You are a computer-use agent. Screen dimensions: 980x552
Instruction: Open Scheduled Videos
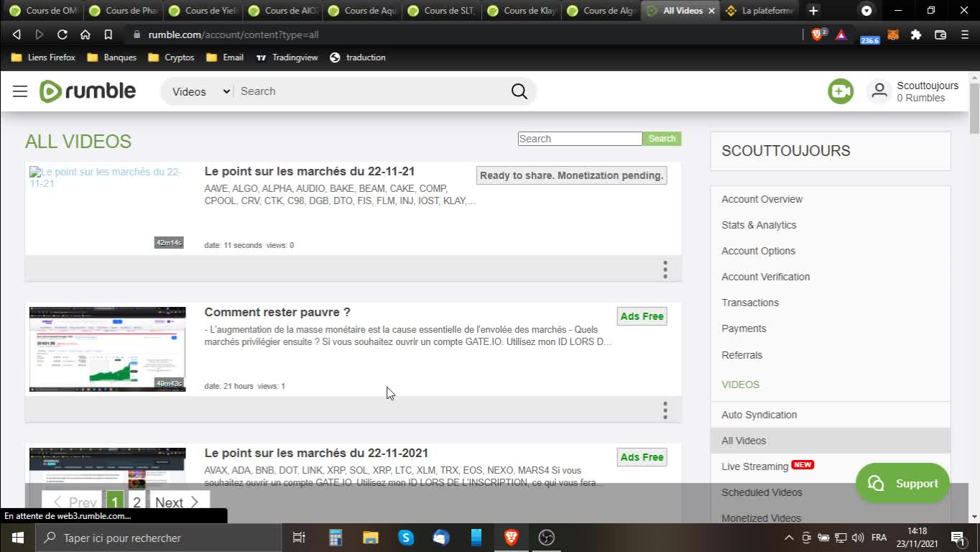click(762, 492)
